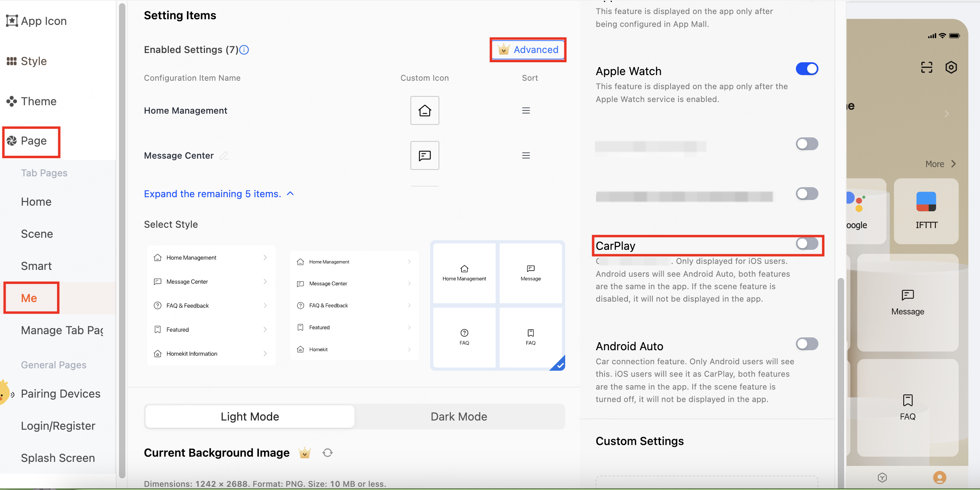The image size is (980, 490).
Task: Click Custom Settings heading
Action: (x=640, y=441)
